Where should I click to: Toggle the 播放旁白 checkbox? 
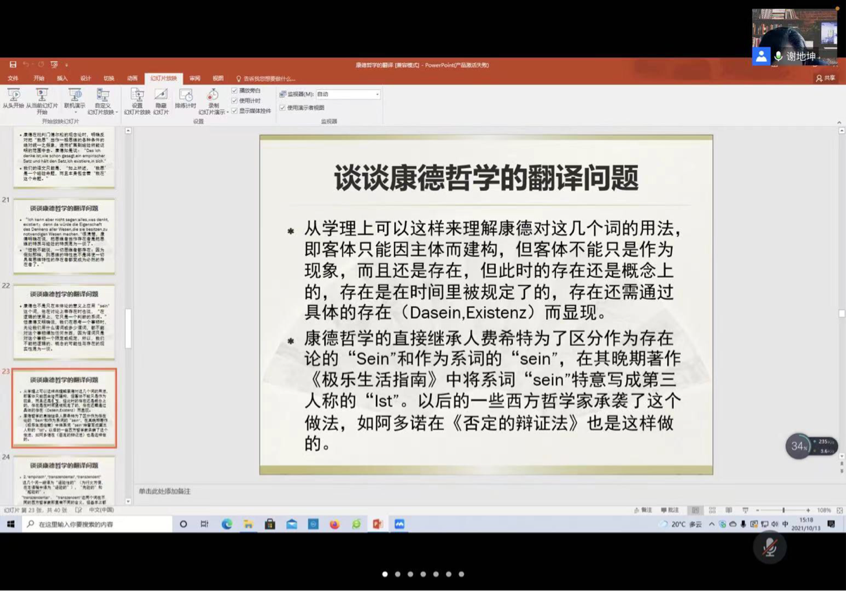tap(235, 90)
